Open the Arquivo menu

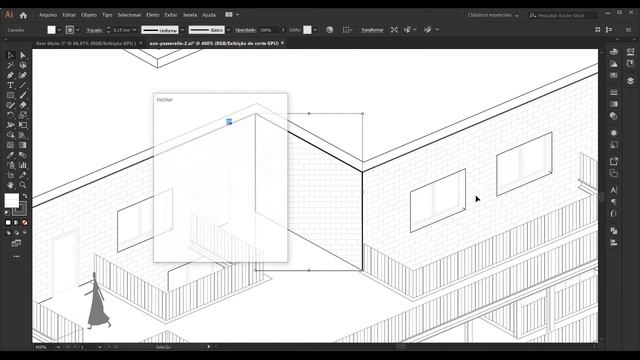click(x=48, y=15)
